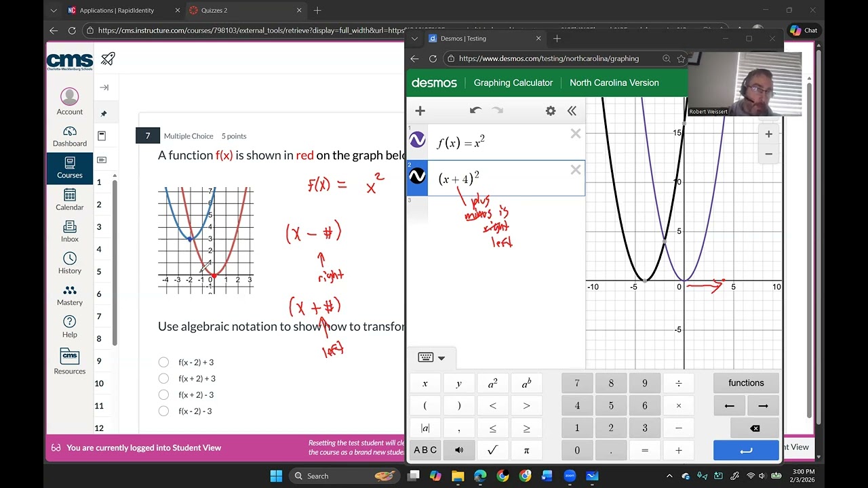Open Zoom from the taskbar

[x=570, y=476]
